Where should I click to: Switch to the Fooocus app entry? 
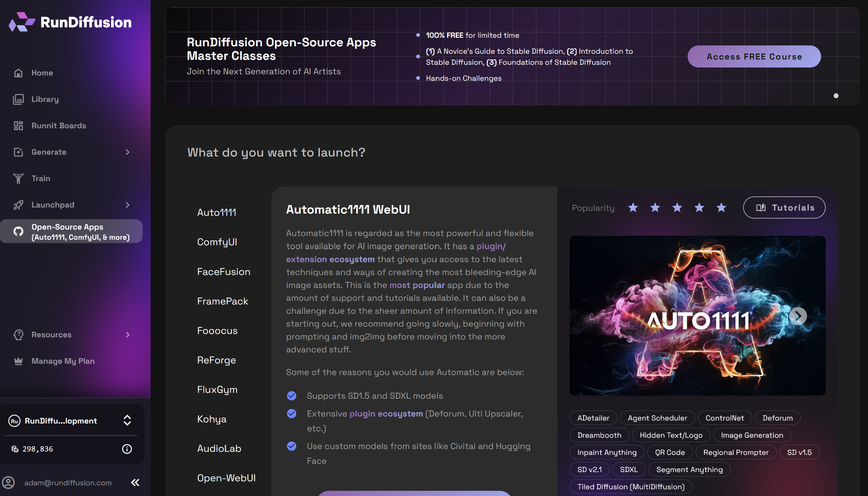click(x=217, y=331)
